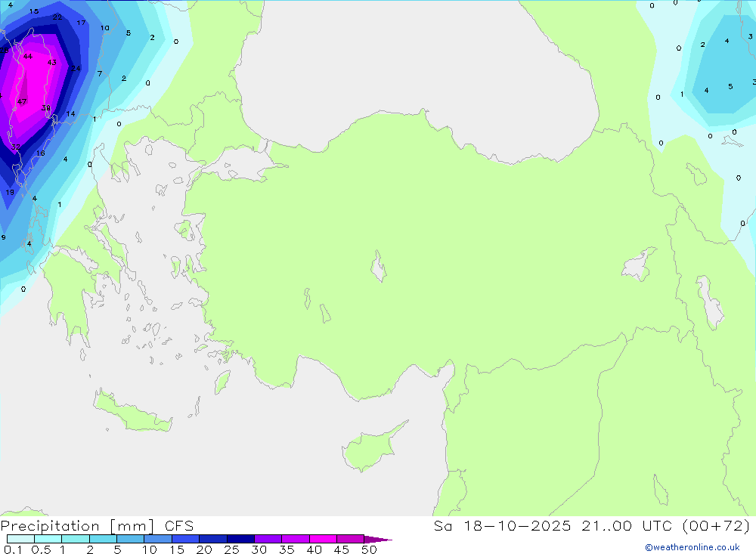This screenshot has width=756, height=554.
Task: Select the 10–15 mm legend color swatch
Action: point(158,539)
